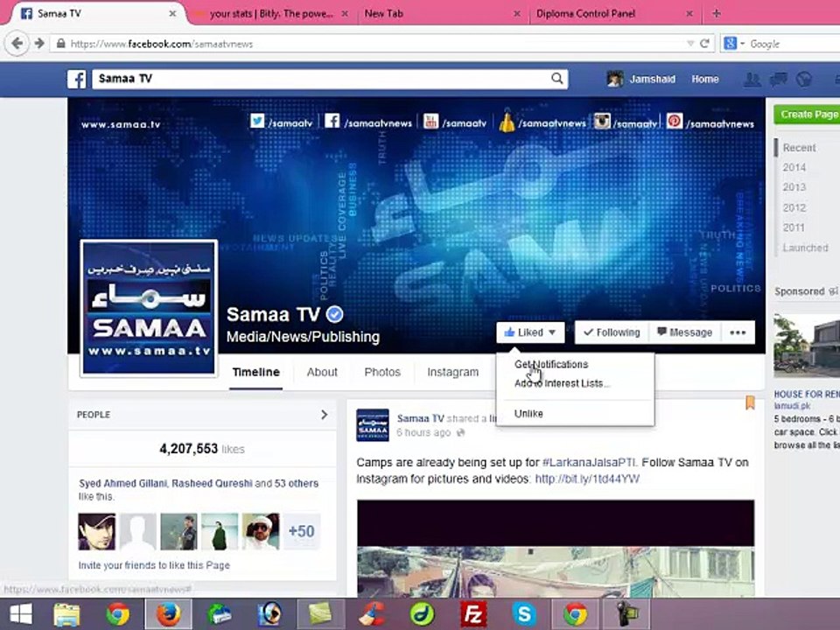Click Instagram /samaatv icon on cover
The height and width of the screenshot is (630, 840).
click(602, 121)
